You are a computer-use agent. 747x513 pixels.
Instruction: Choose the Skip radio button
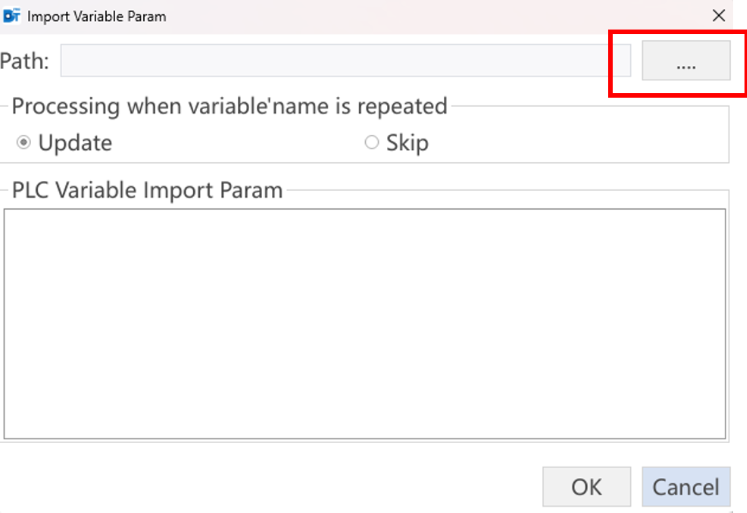pyautogui.click(x=372, y=142)
